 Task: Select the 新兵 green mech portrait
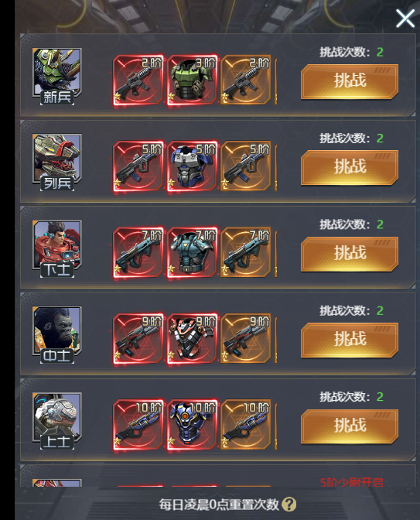57,77
